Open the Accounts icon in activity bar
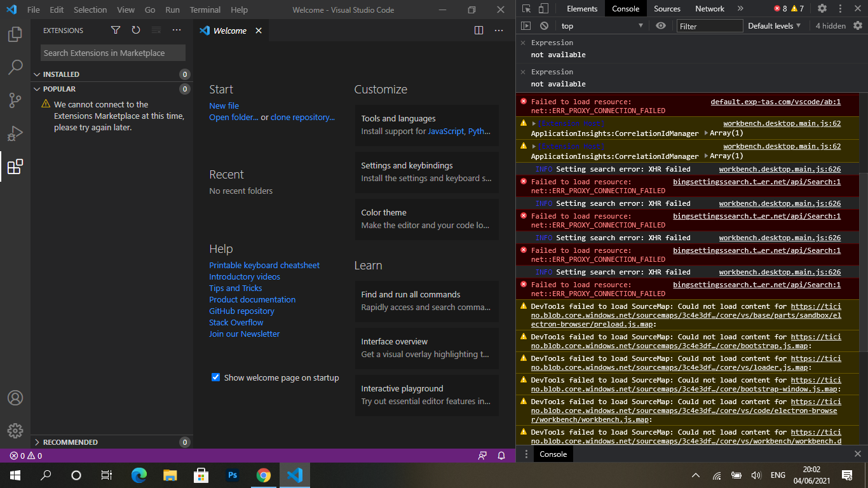Image resolution: width=868 pixels, height=488 pixels. tap(15, 398)
